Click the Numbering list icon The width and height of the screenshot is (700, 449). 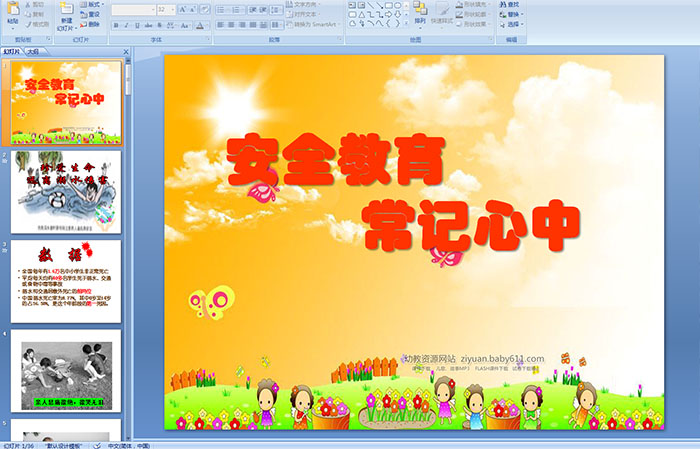238,9
